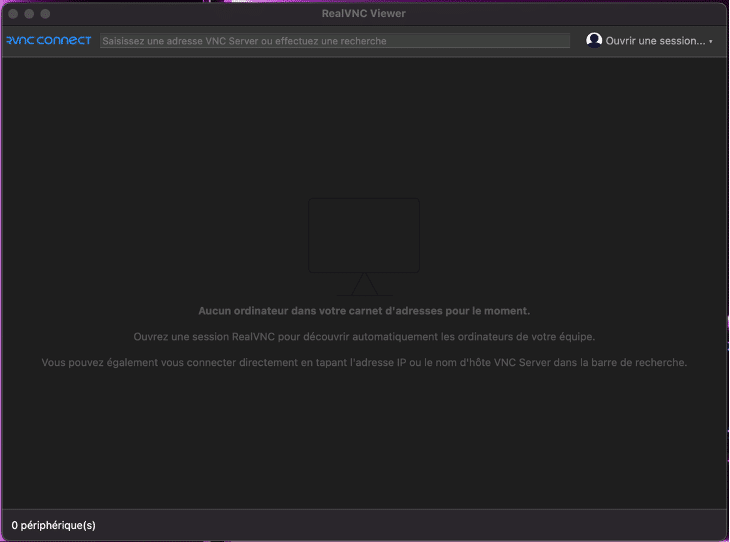Viewport: 730px width, 542px height.
Task: Click the 'Aucun ordinateur dans votre carnet d'adresses' message
Action: coord(364,311)
